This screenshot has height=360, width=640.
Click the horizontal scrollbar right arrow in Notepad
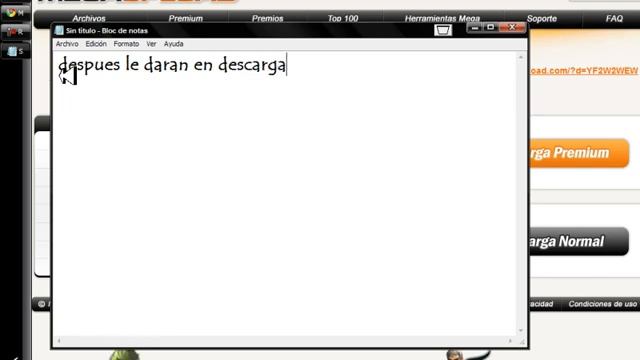(x=510, y=341)
